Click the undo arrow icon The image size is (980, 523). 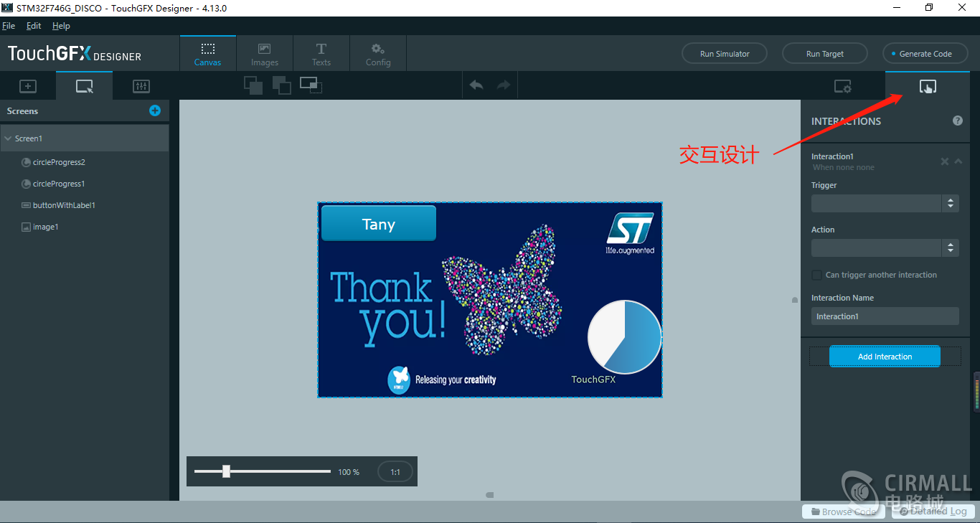476,85
